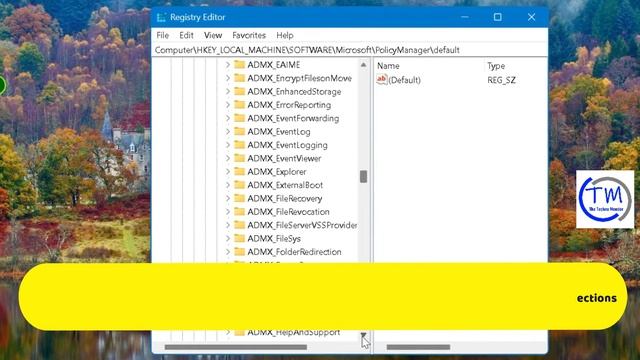Click the tree pane horizontal scrollbar thumb

(x=236, y=347)
